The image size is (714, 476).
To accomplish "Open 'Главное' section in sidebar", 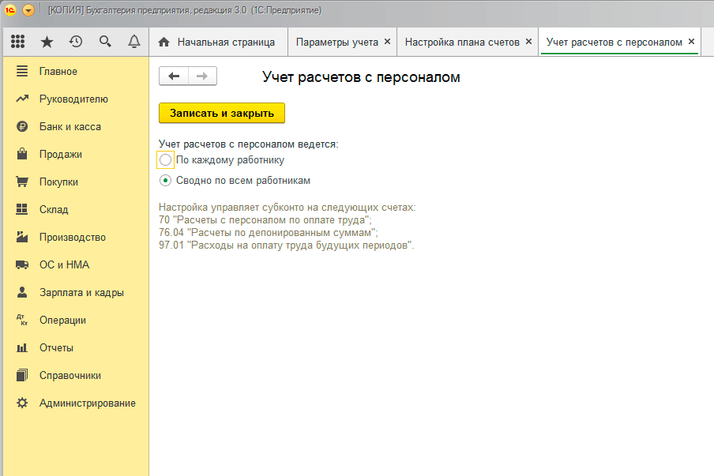I will tap(58, 71).
